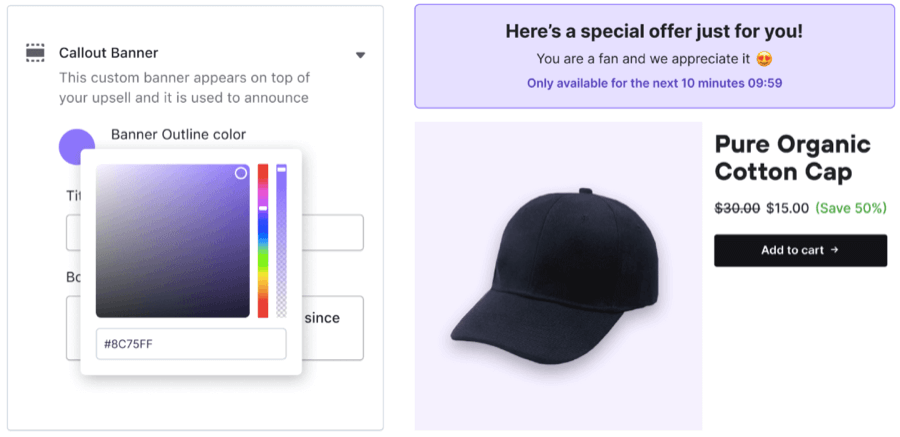Click the Callout Banner section icon
900x437 pixels.
pyautogui.click(x=35, y=53)
